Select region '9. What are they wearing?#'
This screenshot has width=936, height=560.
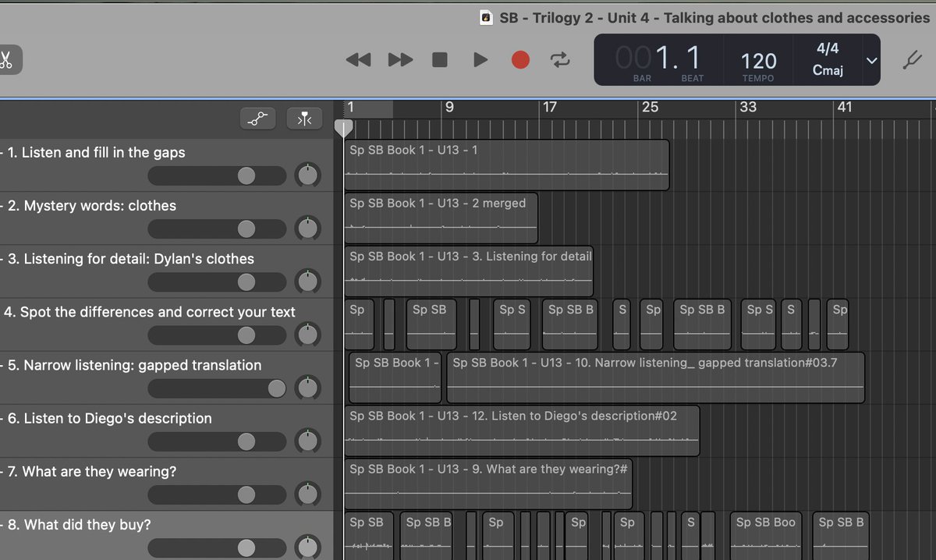coord(488,484)
